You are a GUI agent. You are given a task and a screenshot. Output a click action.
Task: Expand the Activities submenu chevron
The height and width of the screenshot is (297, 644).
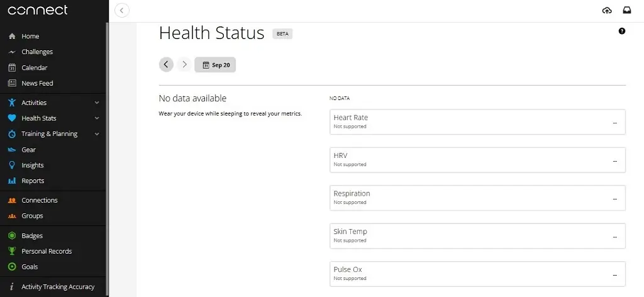pyautogui.click(x=97, y=103)
